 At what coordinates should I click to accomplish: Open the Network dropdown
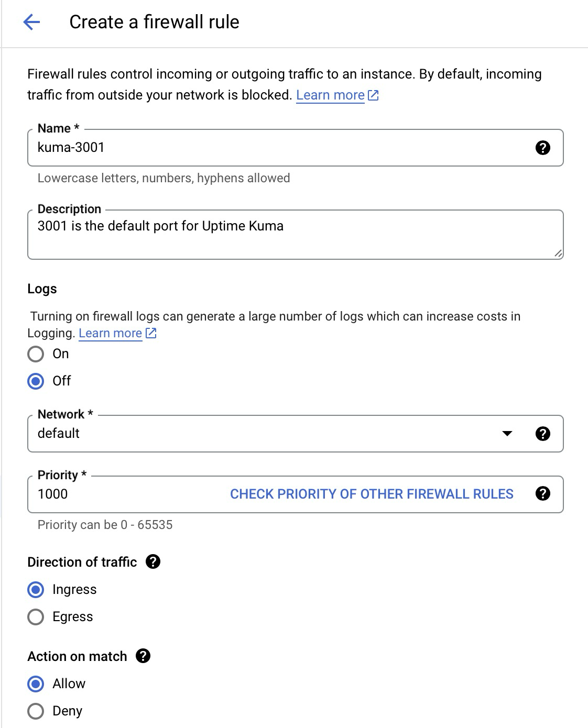(x=506, y=433)
